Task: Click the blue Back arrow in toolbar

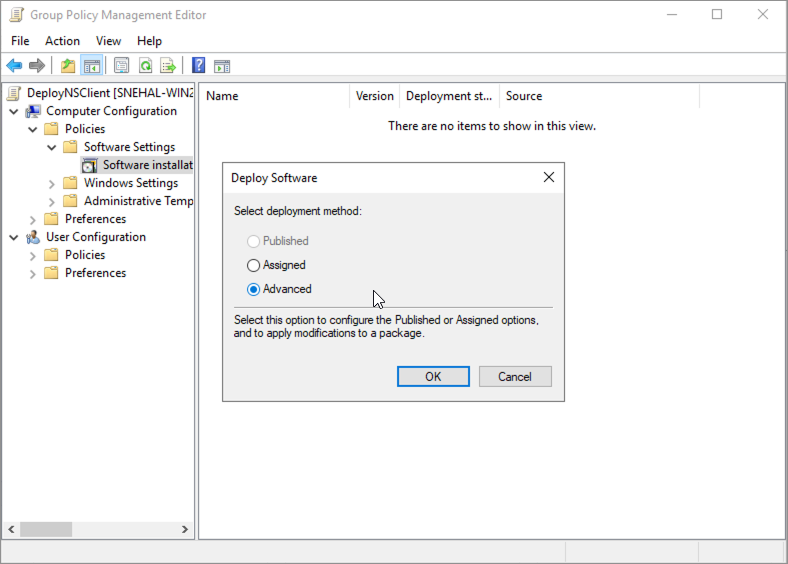Action: tap(14, 66)
